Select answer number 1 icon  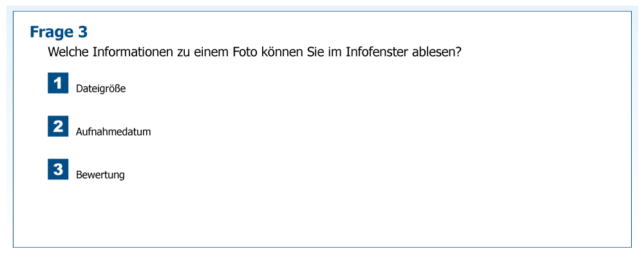58,83
